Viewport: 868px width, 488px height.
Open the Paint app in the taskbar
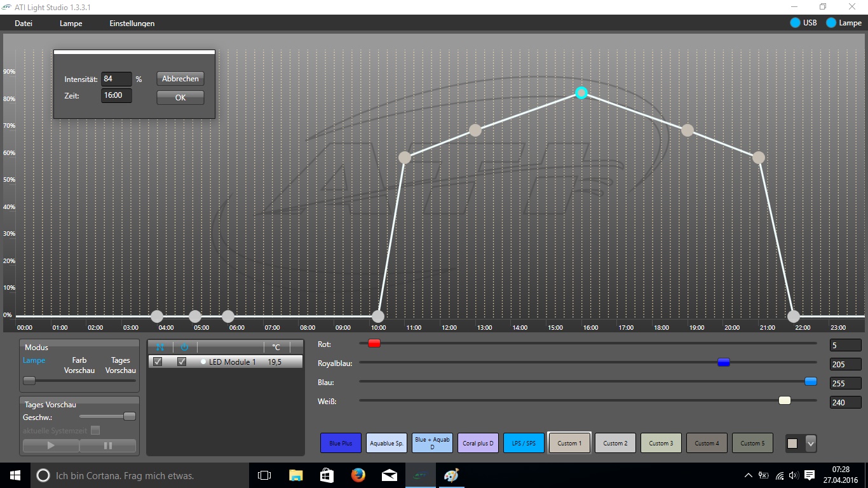point(451,475)
